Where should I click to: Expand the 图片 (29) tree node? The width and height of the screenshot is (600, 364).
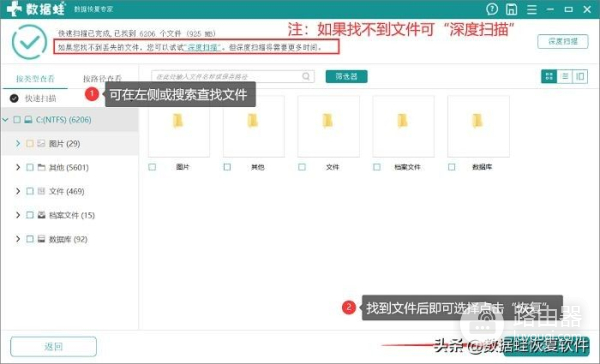tap(18, 144)
